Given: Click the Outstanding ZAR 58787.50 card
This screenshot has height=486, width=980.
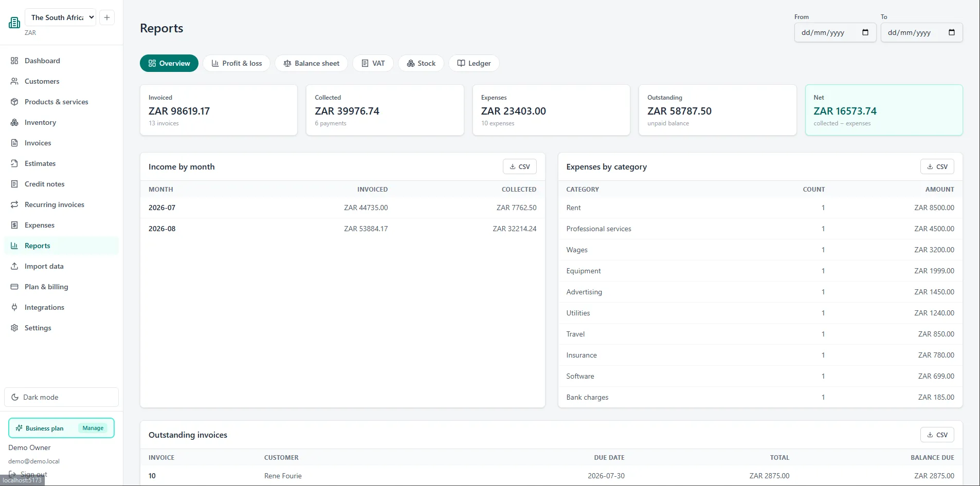Looking at the screenshot, I should tap(717, 110).
